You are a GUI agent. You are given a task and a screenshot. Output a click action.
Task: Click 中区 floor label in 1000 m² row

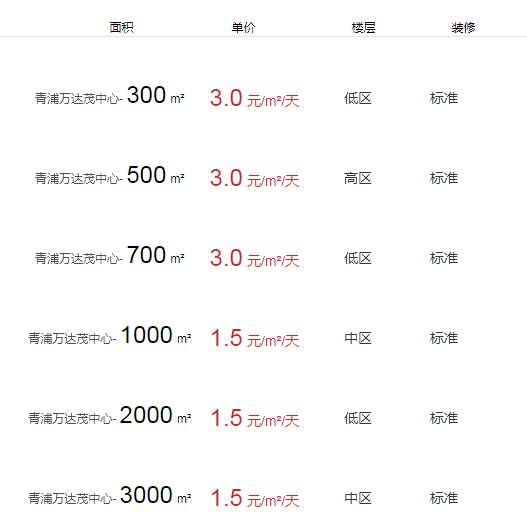(x=358, y=338)
